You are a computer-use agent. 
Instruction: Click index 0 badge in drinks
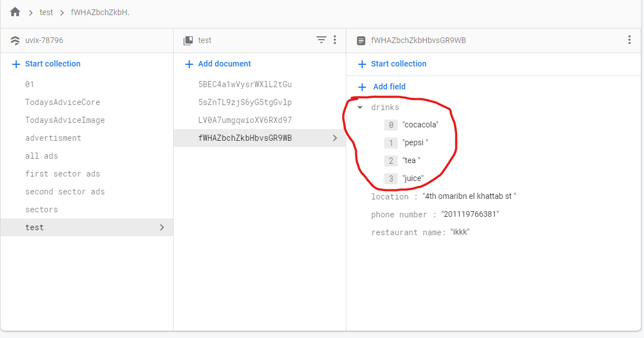point(391,125)
